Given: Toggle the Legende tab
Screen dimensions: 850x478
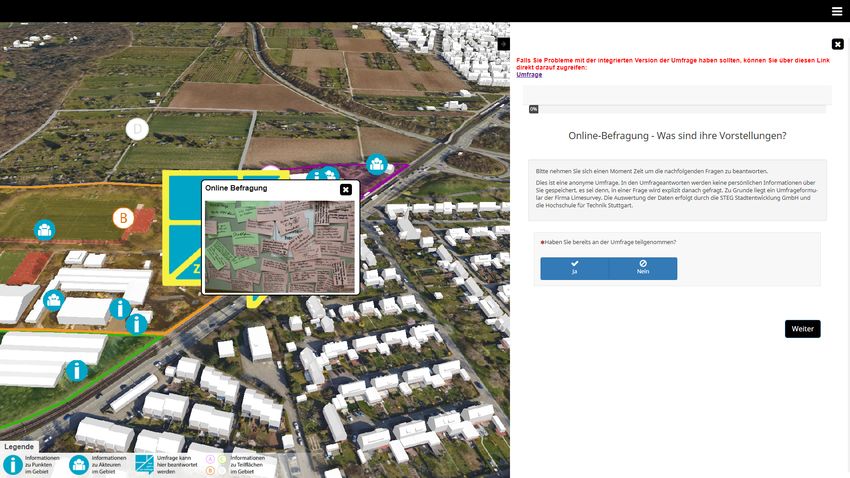Looking at the screenshot, I should click(19, 447).
